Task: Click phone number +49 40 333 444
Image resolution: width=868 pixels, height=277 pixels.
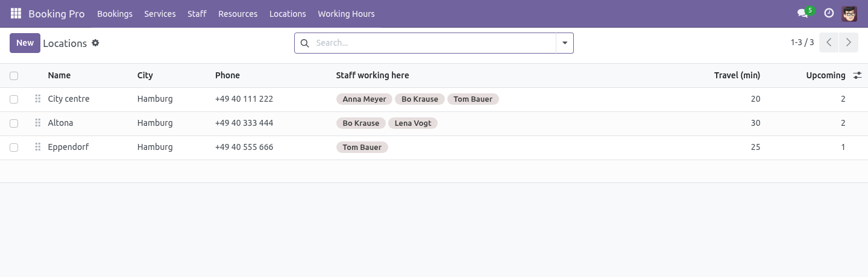Action: (244, 123)
